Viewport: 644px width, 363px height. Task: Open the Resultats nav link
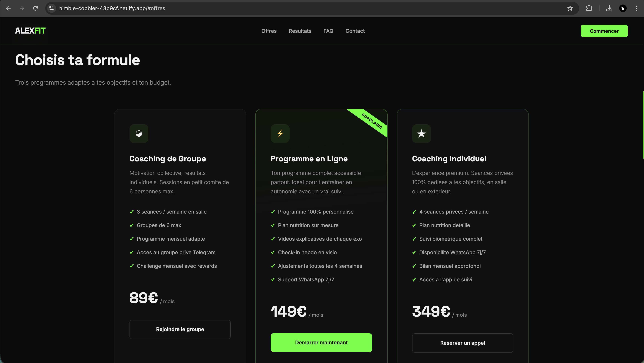(300, 31)
